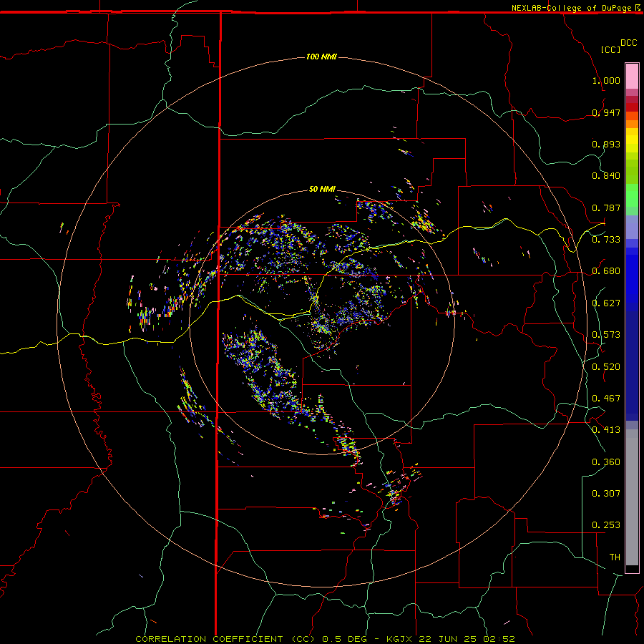Click the DCC legend title
Viewport: 644px width, 644px height.
click(629, 43)
